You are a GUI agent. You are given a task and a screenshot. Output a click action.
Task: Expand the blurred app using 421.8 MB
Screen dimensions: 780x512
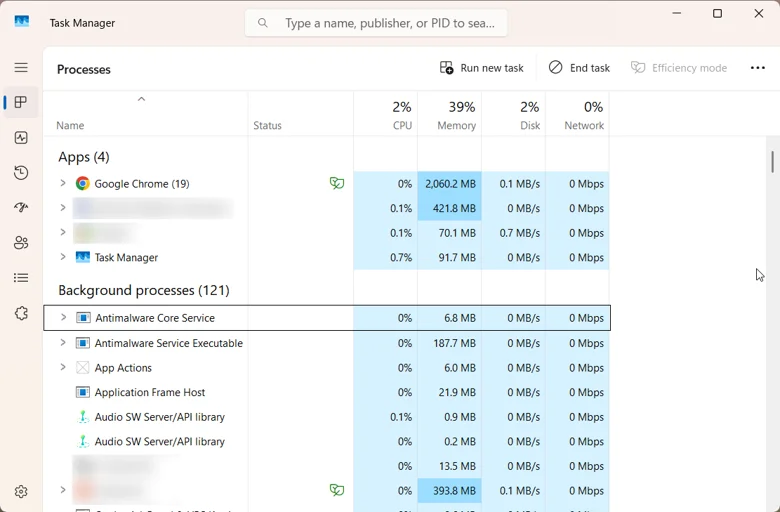click(x=63, y=207)
